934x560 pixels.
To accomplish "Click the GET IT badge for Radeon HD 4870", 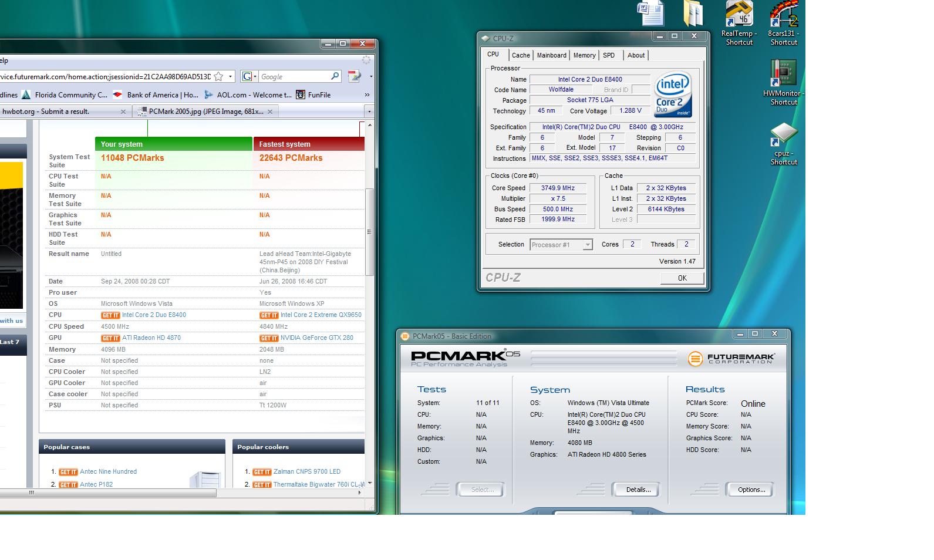I will 110,338.
